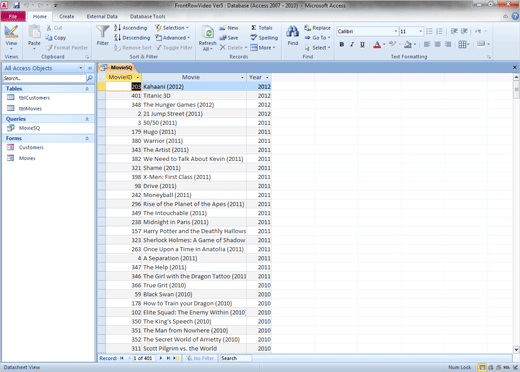Open the More records dropdown
Viewport: 520px width, 372px height.
coord(263,48)
